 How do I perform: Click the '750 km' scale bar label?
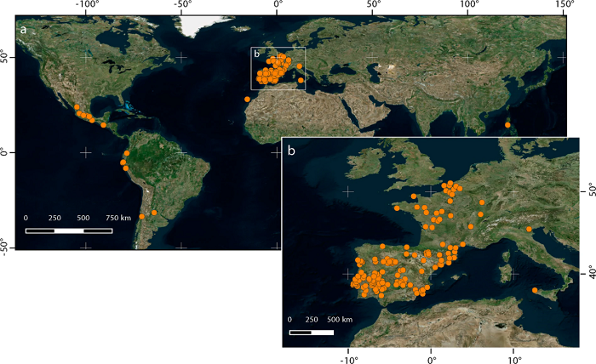tap(119, 219)
